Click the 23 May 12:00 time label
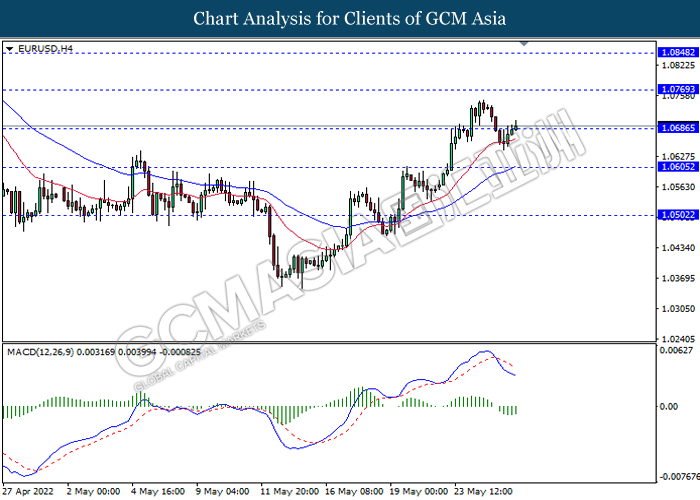The height and width of the screenshot is (500, 700). coord(483,492)
